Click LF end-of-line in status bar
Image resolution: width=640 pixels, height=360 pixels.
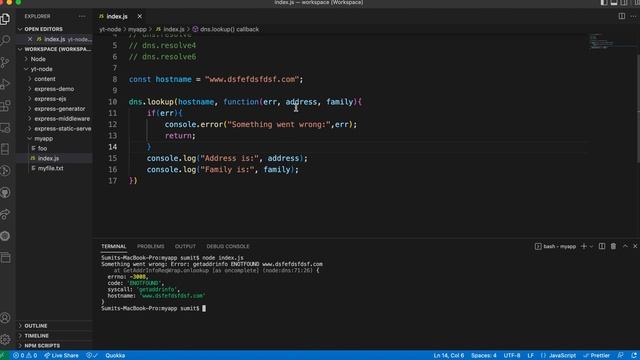point(531,356)
